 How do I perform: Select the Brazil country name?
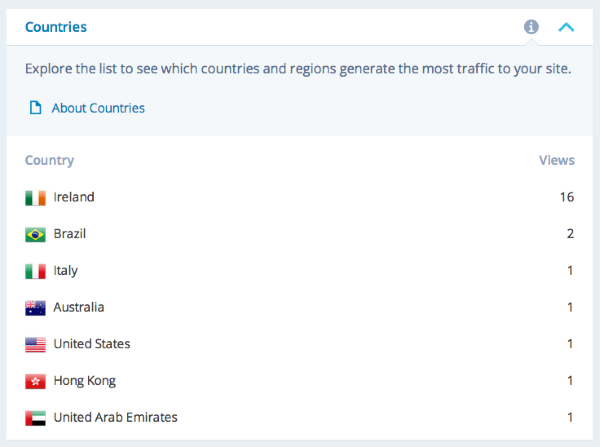coord(70,234)
